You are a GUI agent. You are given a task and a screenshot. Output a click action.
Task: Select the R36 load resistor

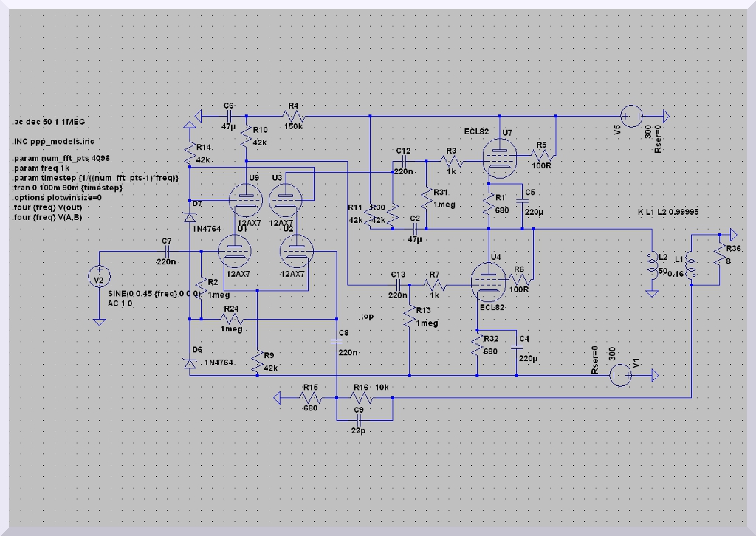pyautogui.click(x=718, y=255)
